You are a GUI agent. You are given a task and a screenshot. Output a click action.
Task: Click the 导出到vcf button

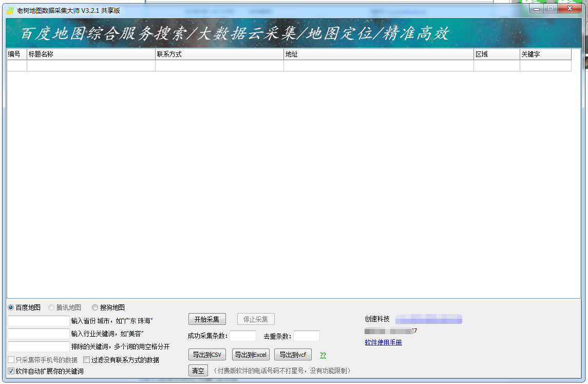pos(293,355)
